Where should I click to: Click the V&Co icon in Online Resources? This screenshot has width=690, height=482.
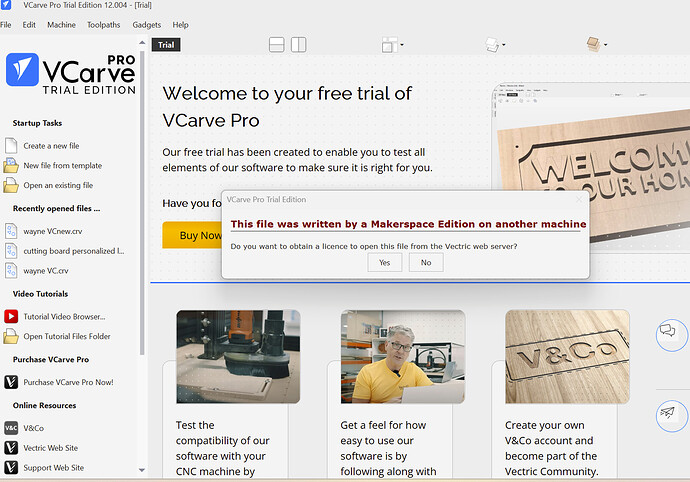tap(11, 427)
